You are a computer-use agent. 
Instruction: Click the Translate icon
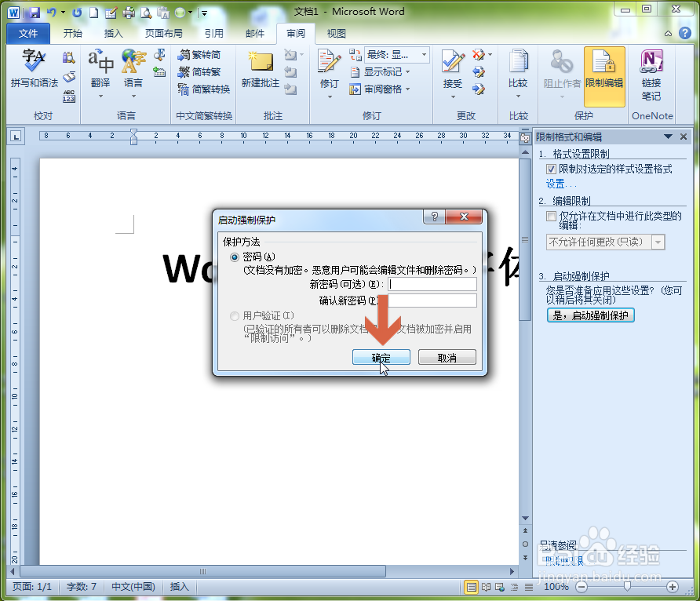pos(100,61)
